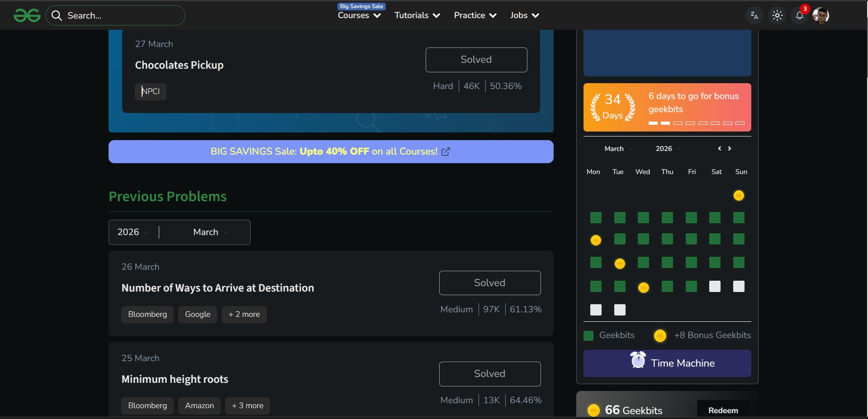Image resolution: width=868 pixels, height=419 pixels.
Task: Go to next month calendar arrow
Action: 730,149
